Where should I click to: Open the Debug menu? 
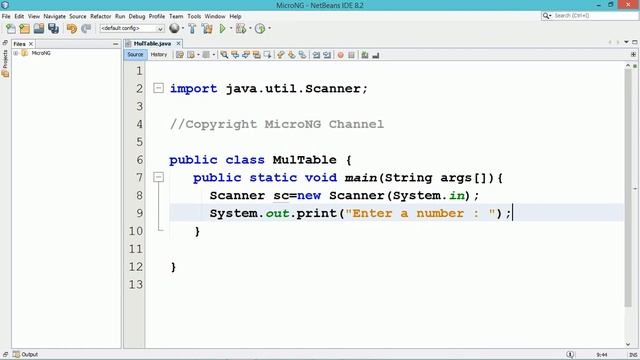137,16
